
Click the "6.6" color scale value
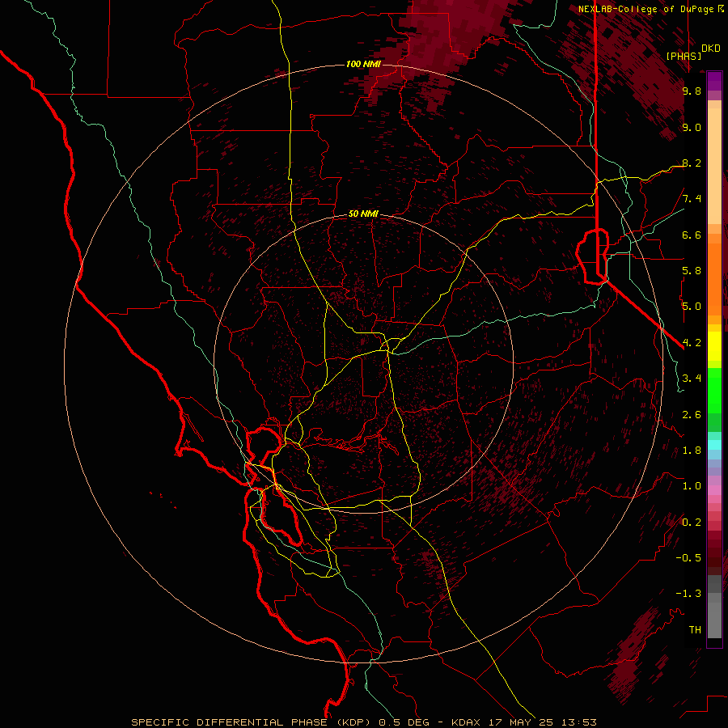(692, 235)
